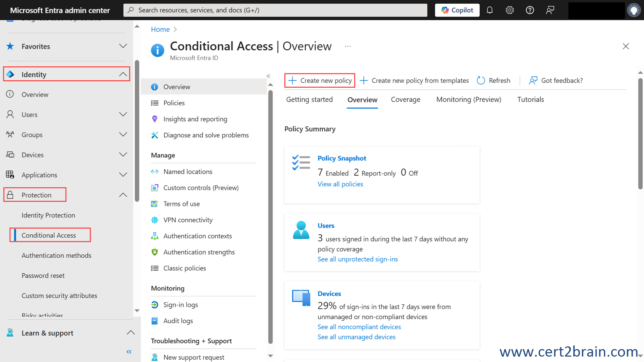Open Identity Overview in the left navigation

[35, 94]
